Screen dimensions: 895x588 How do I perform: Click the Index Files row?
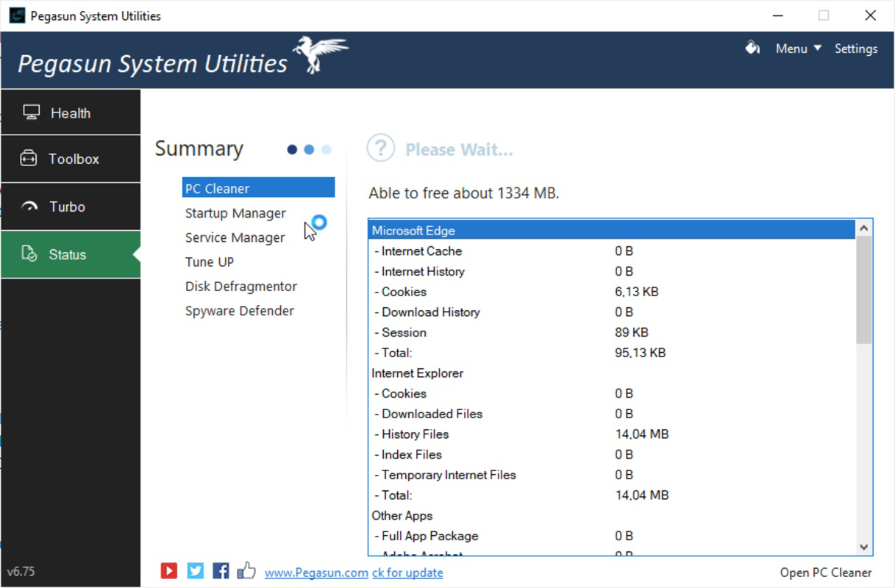pyautogui.click(x=612, y=454)
